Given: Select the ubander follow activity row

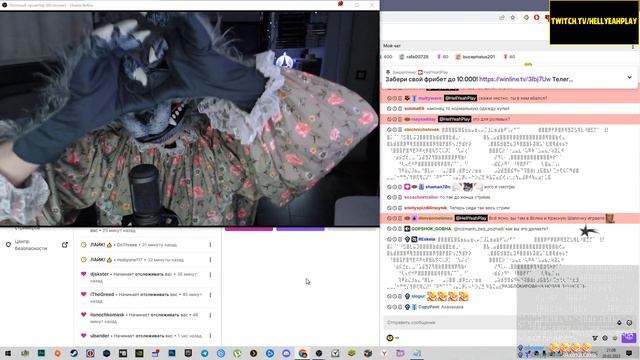Looking at the screenshot, I should click(147, 336).
